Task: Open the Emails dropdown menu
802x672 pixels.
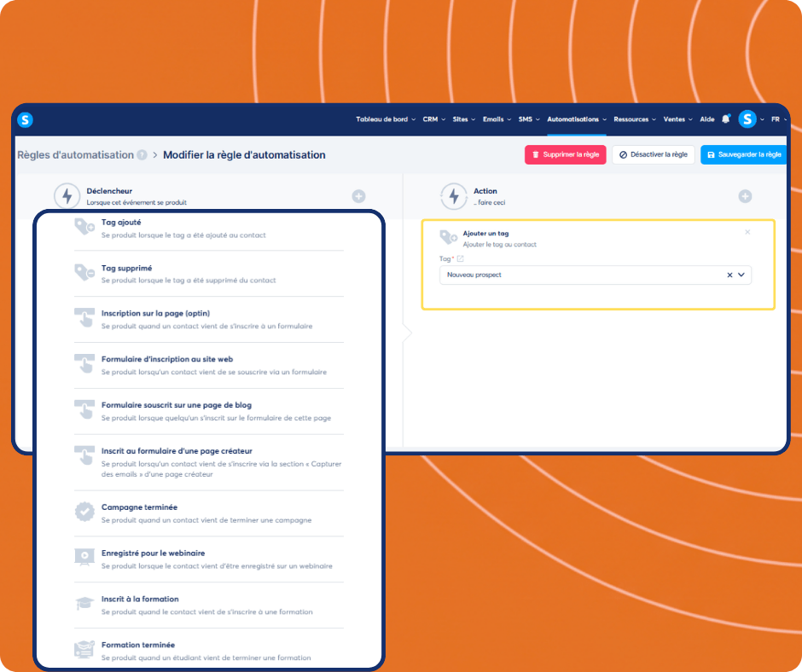Action: click(x=497, y=119)
